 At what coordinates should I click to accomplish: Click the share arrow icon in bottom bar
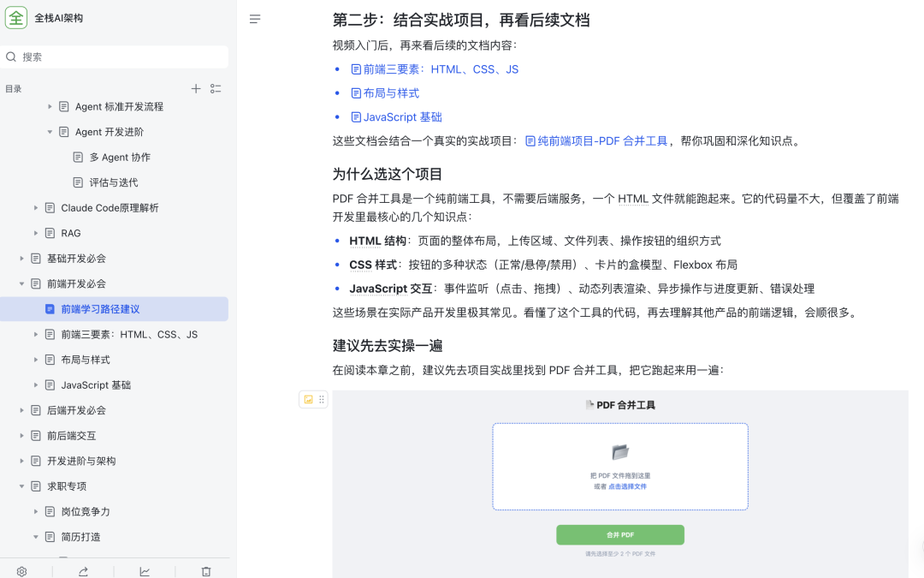tap(83, 571)
